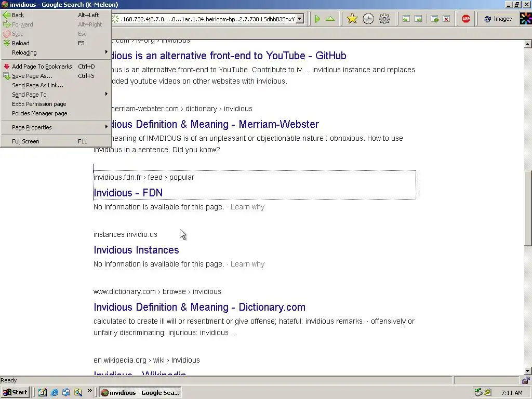Select Full Screen menu entry

click(56, 141)
